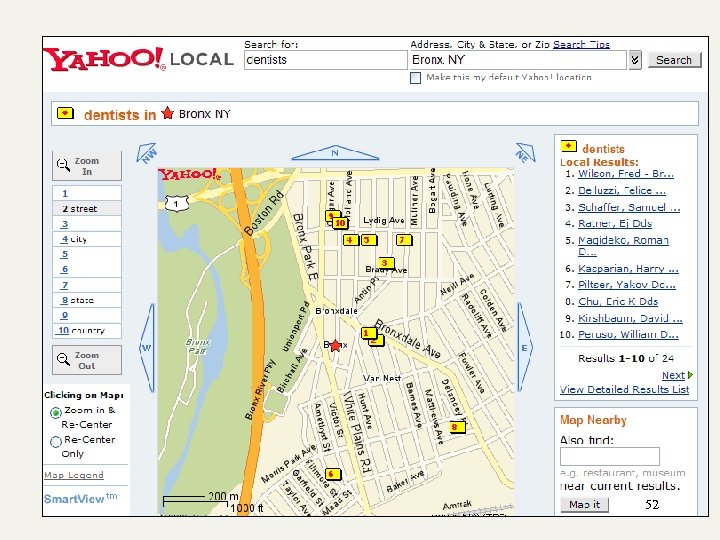Set zoom level 1
The width and height of the screenshot is (720, 540).
[87, 193]
